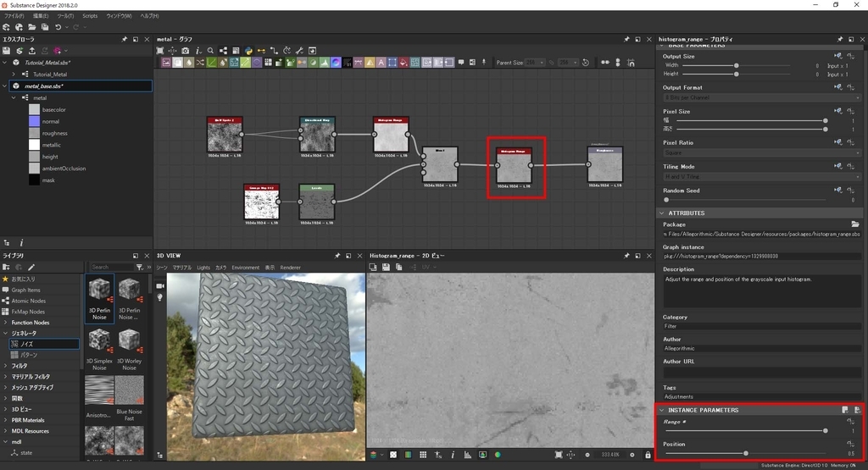The height and width of the screenshot is (470, 868).
Task: Select Atomic Nodes in library list
Action: (28, 301)
